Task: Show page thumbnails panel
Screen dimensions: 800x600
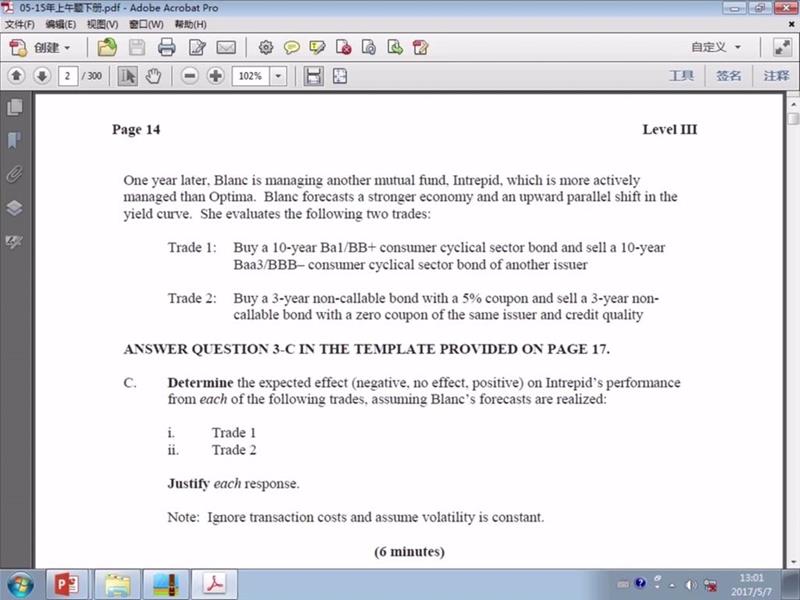Action: (15, 107)
